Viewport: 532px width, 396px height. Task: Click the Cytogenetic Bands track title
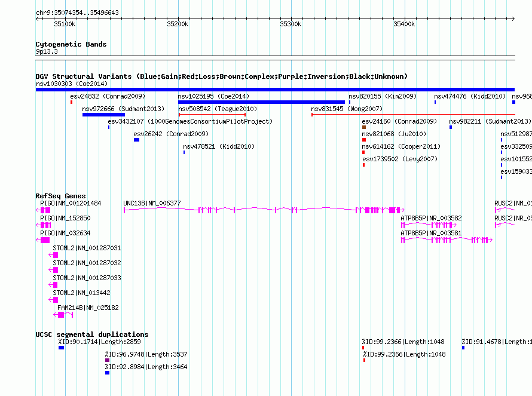tap(71, 44)
